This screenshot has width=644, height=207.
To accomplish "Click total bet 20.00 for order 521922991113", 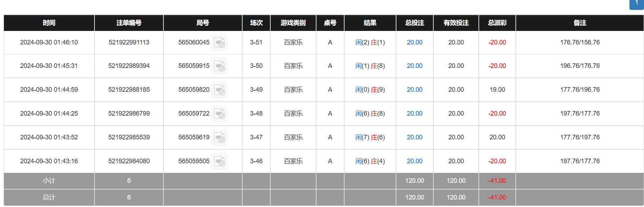I will [x=415, y=42].
